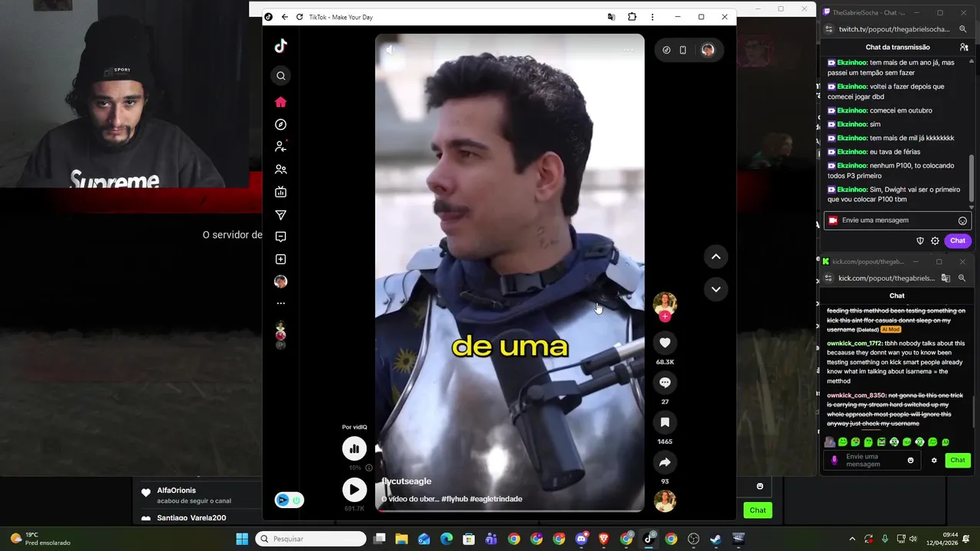980x551 pixels.
Task: Click the Twitch chat message input field
Action: click(897, 220)
